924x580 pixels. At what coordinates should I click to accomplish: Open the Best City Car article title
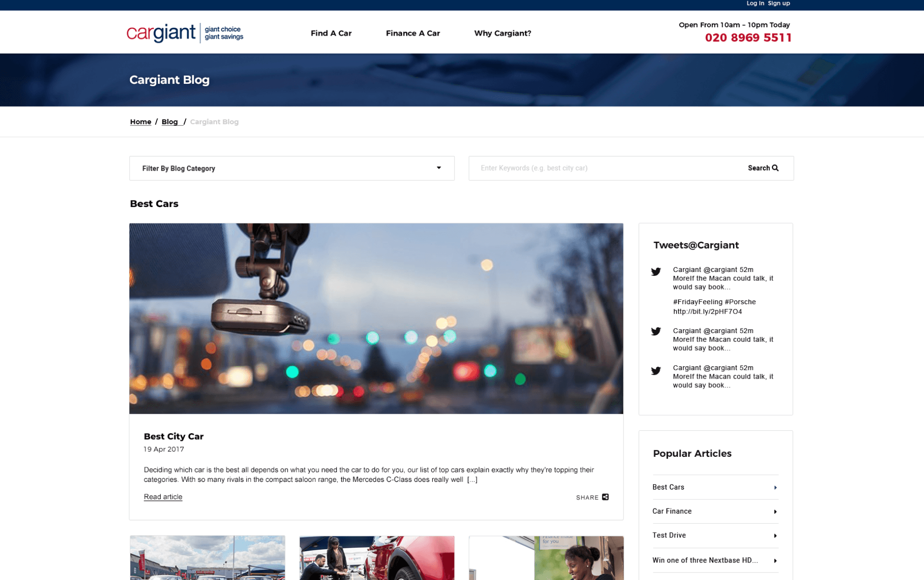(173, 436)
